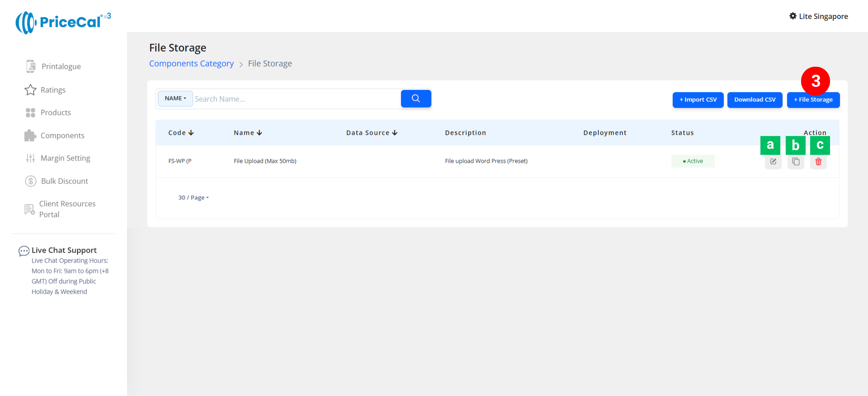Click the PriceCal logo
Viewport: 868px width, 396px height.
[x=63, y=22]
